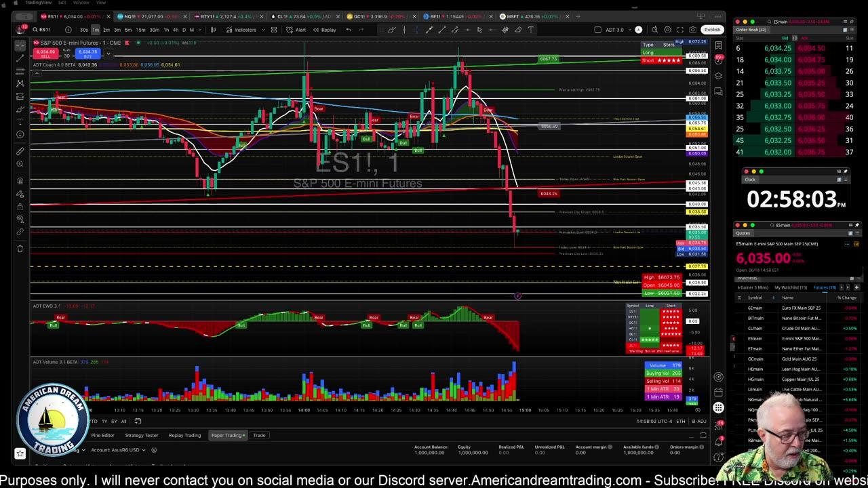The image size is (868, 488).
Task: Open chart settings gear icon
Action: tap(668, 30)
